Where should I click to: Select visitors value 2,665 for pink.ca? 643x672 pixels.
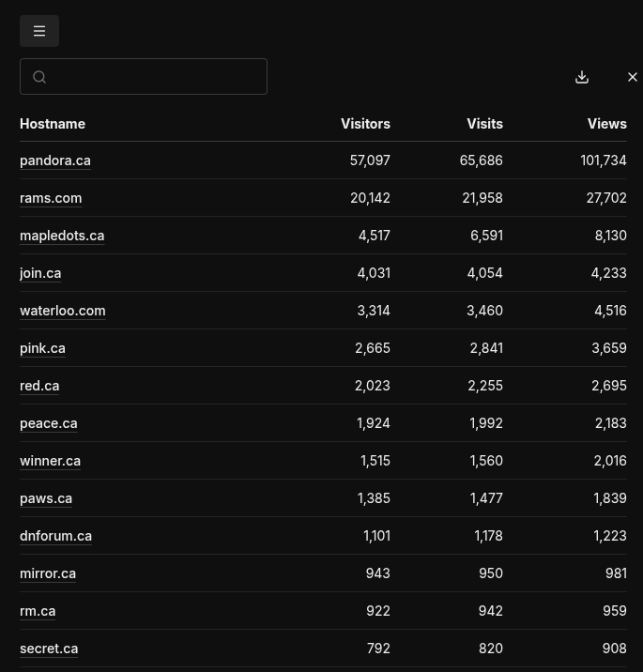pyautogui.click(x=373, y=348)
